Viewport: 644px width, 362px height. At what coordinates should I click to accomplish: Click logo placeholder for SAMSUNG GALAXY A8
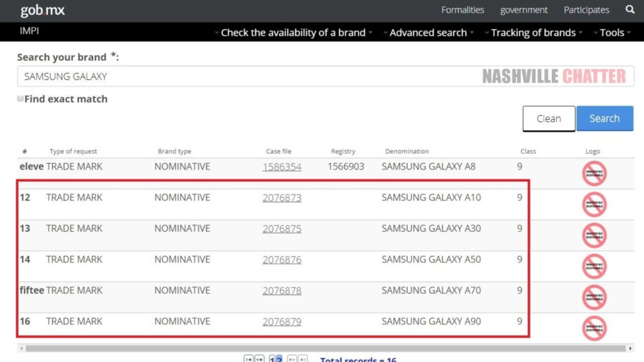[594, 173]
